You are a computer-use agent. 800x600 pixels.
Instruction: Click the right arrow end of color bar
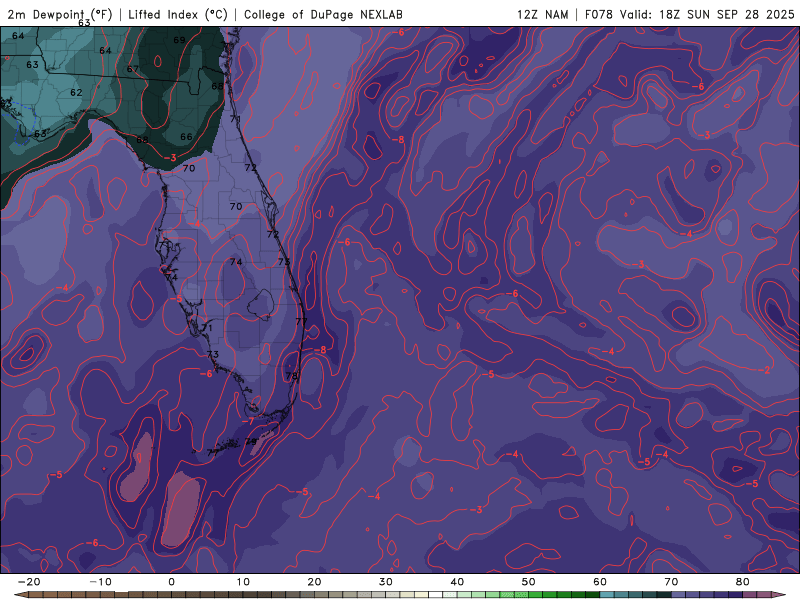(780, 595)
